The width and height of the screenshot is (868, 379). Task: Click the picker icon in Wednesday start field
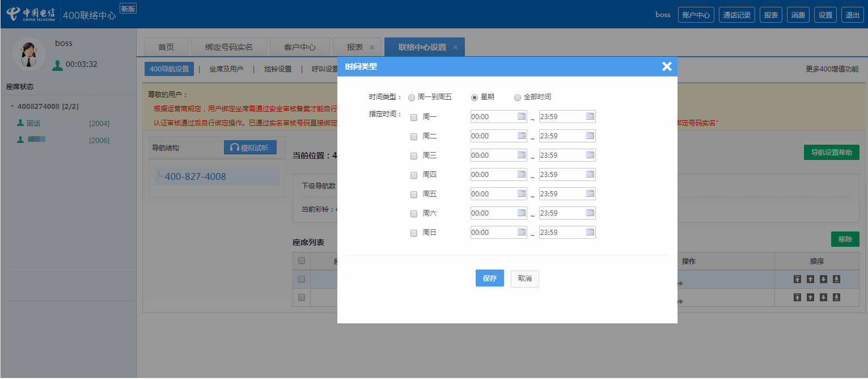tap(522, 155)
